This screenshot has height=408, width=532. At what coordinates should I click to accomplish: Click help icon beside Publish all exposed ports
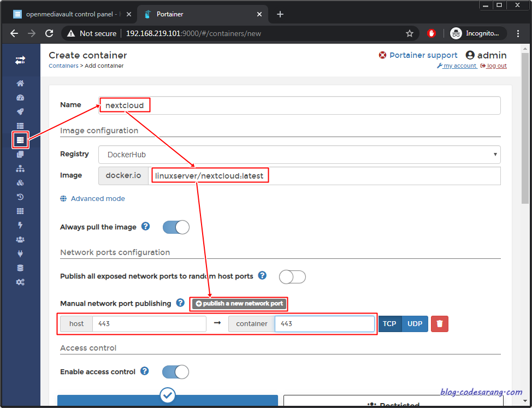[262, 275]
